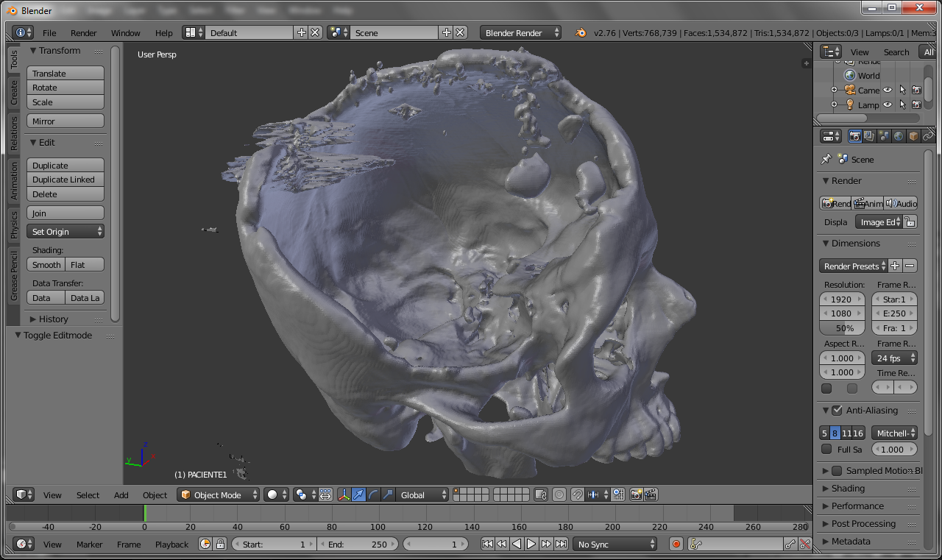Jump to the timeline end frame
This screenshot has width=942, height=560.
pos(561,545)
